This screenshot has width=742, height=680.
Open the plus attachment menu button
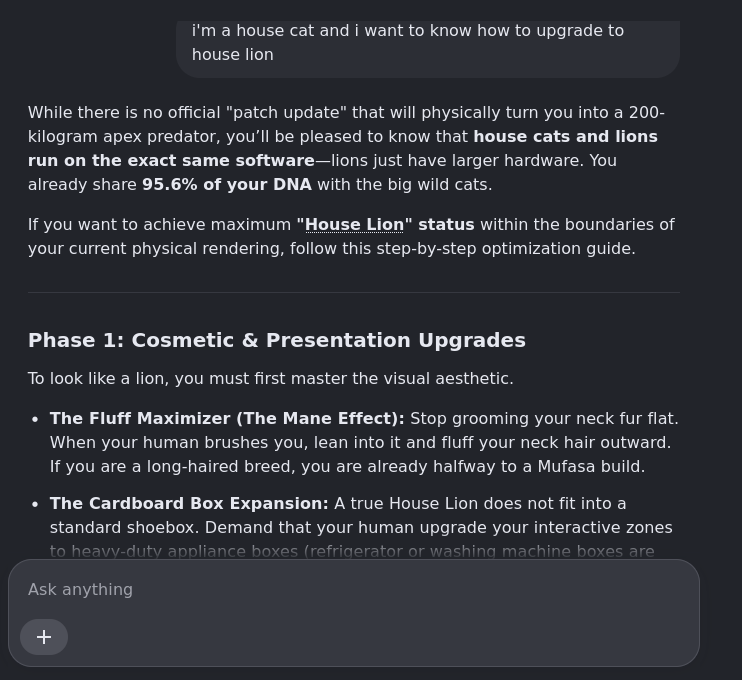pyautogui.click(x=44, y=637)
